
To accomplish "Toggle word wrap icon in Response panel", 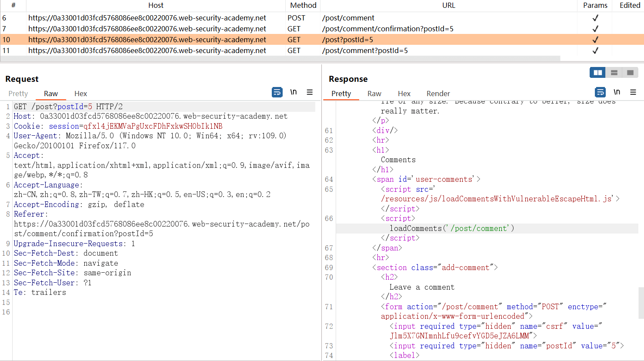I will pos(600,92).
